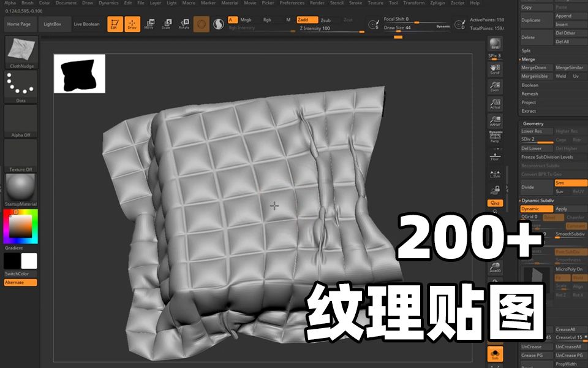The width and height of the screenshot is (588, 368).
Task: Expand the Boolean section
Action: (x=530, y=85)
